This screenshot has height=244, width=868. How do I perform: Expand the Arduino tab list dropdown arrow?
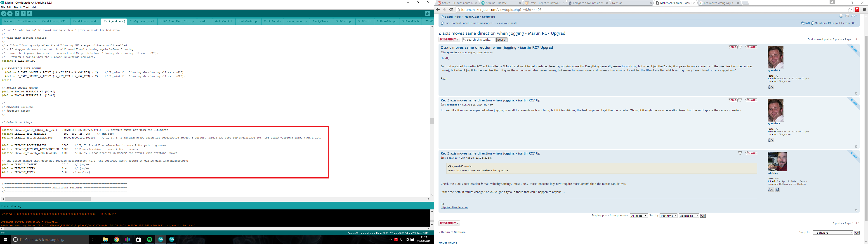tap(427, 21)
